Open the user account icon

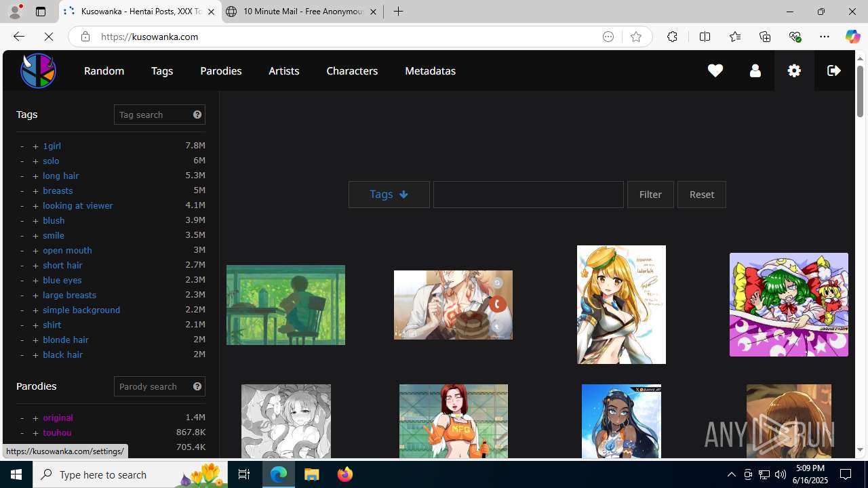pos(755,70)
